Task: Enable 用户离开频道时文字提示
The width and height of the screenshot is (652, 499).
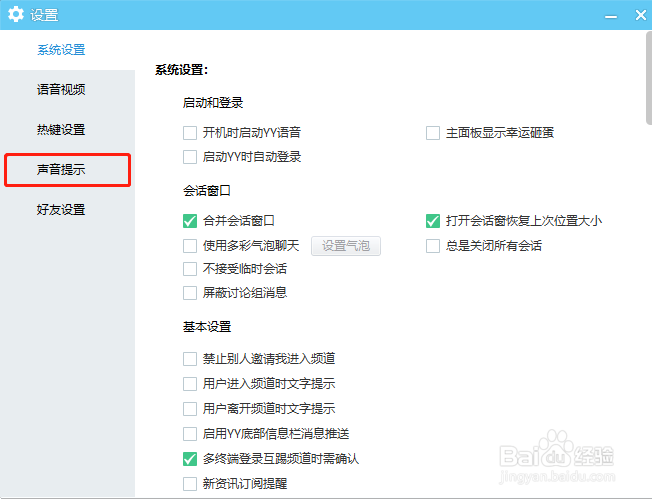Action: (x=190, y=409)
